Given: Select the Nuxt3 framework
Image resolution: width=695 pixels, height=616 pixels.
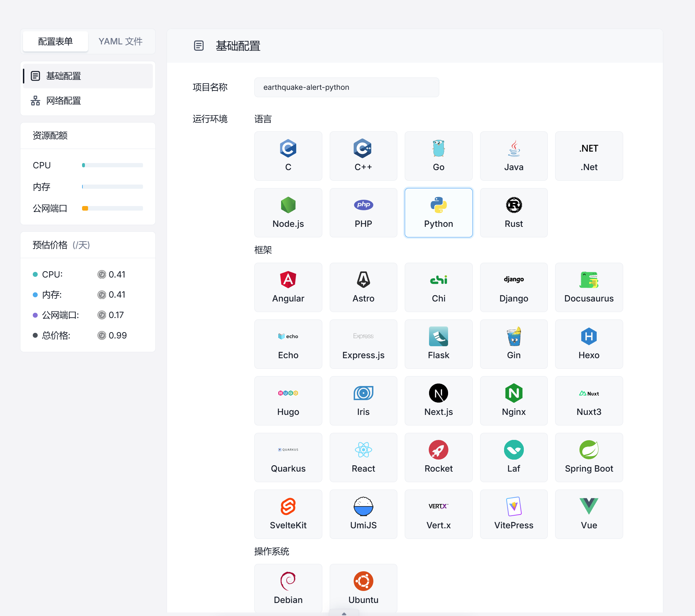Looking at the screenshot, I should tap(589, 401).
